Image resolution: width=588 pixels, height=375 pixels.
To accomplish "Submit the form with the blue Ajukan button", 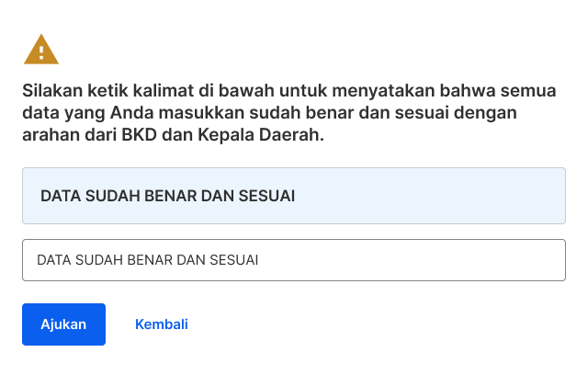I will (63, 324).
